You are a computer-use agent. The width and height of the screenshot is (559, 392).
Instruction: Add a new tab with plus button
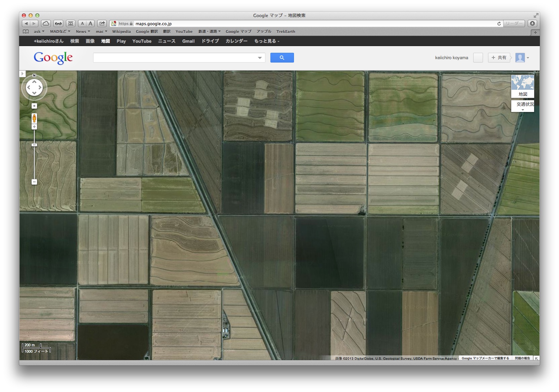(x=535, y=33)
